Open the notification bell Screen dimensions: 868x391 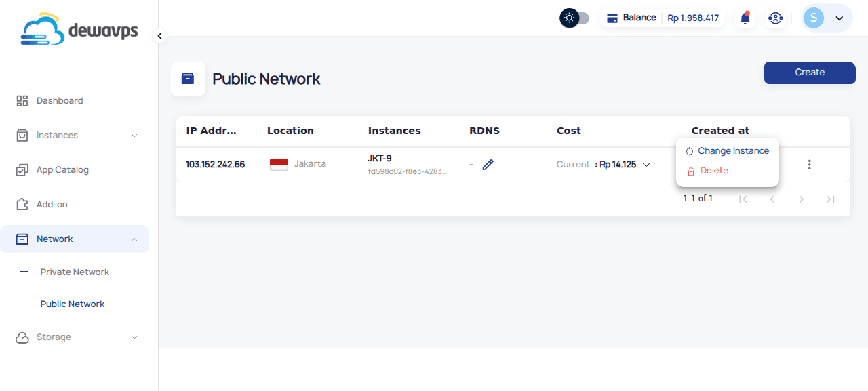pos(745,18)
